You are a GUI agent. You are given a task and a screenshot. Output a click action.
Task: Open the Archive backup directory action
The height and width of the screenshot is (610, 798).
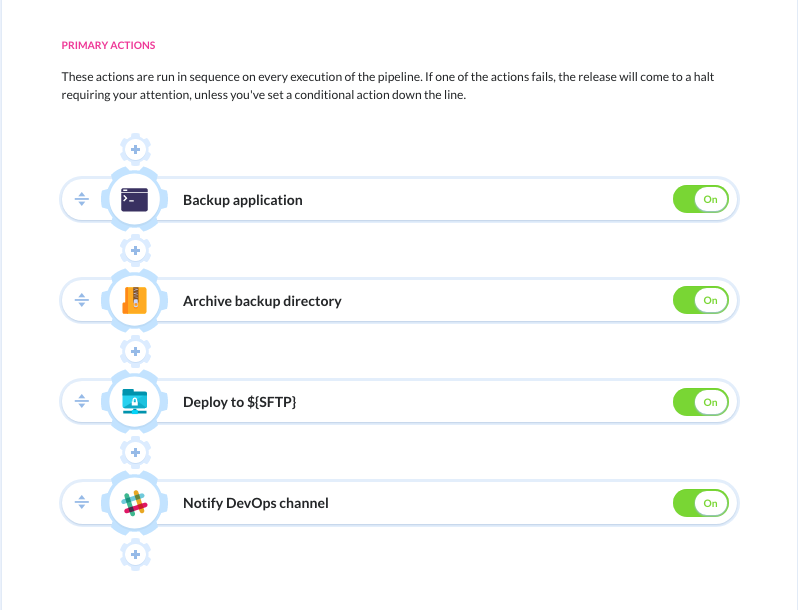coord(262,301)
